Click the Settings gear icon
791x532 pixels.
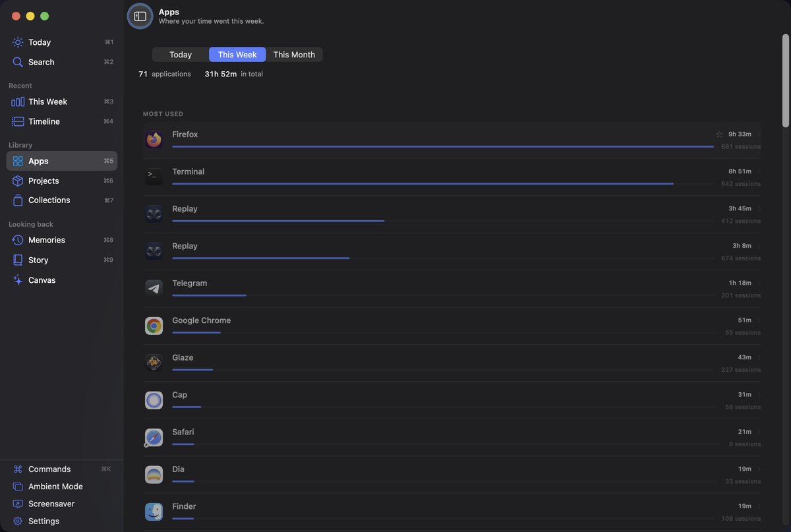tap(18, 521)
